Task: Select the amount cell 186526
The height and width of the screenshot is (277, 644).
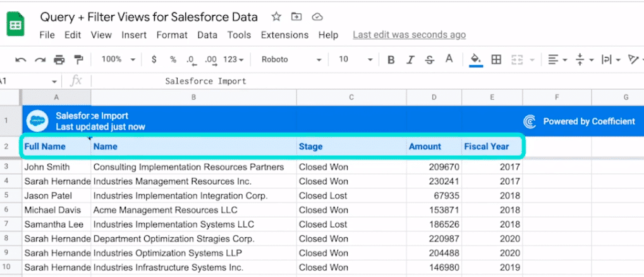Action: click(x=434, y=225)
